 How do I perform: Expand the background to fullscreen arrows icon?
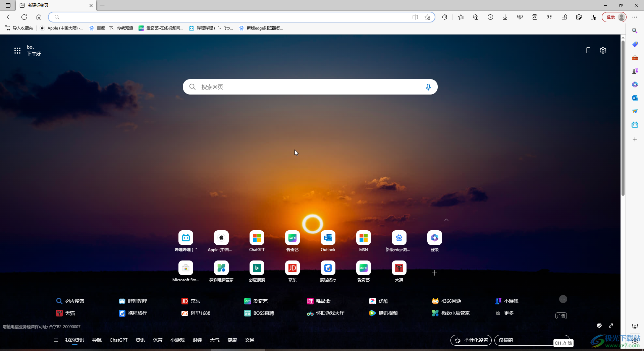pyautogui.click(x=611, y=326)
